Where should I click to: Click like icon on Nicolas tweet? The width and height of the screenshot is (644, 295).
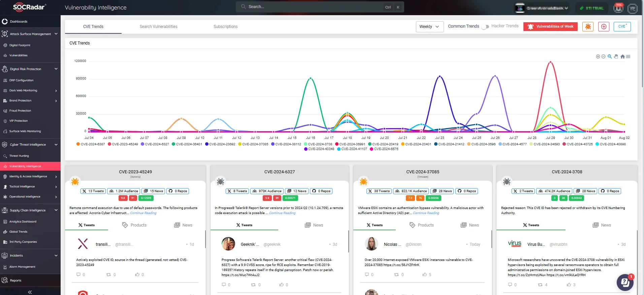424,275
